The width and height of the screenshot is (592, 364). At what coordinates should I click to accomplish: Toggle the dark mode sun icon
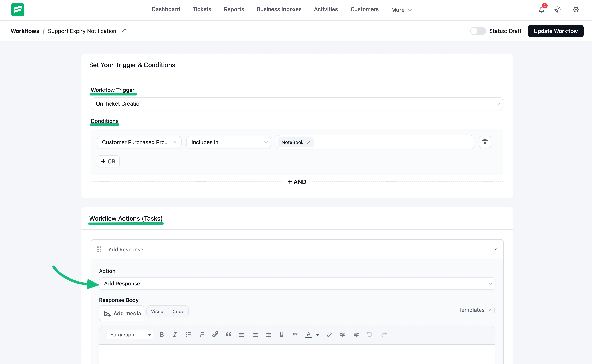(x=557, y=10)
